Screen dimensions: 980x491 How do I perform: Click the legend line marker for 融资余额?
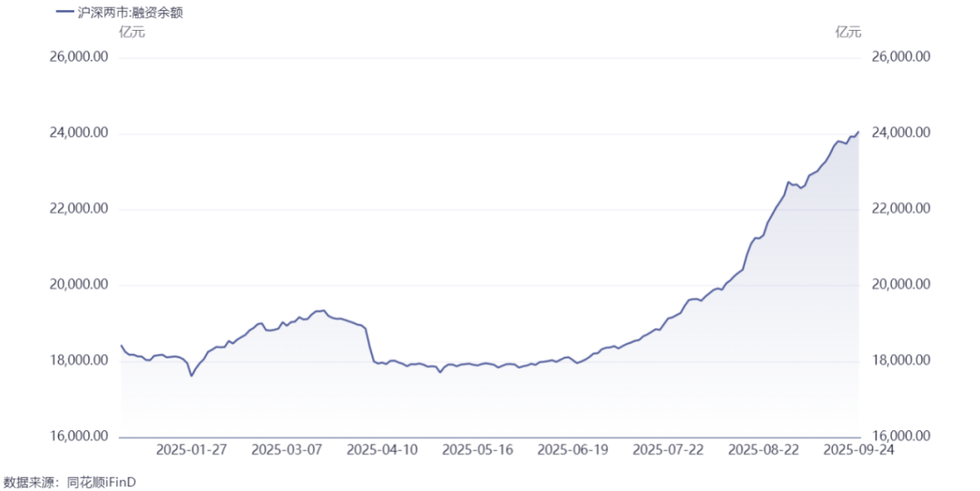pos(64,12)
